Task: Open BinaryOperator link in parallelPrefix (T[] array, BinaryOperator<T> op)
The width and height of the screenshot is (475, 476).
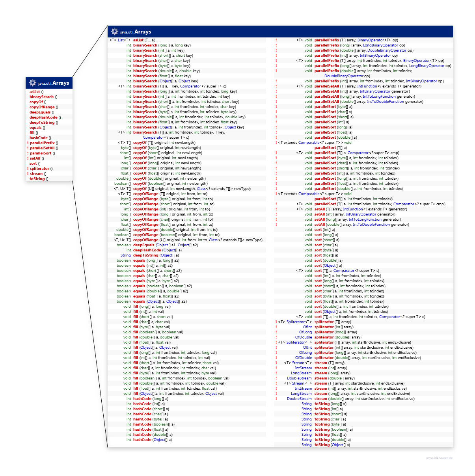Action: pos(371,40)
